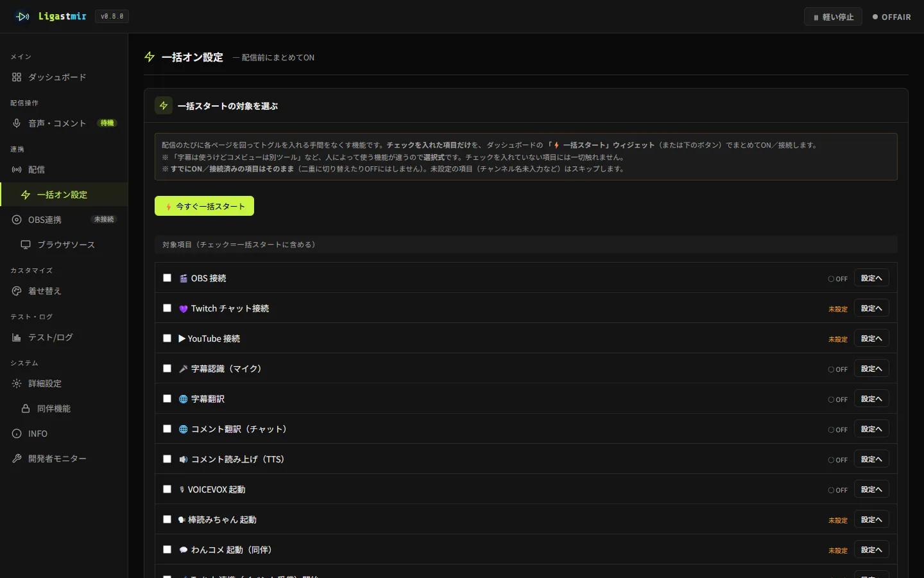Open 設定へ for コメント翻訳（チャット）
Image resolution: width=924 pixels, height=578 pixels.
coord(871,429)
